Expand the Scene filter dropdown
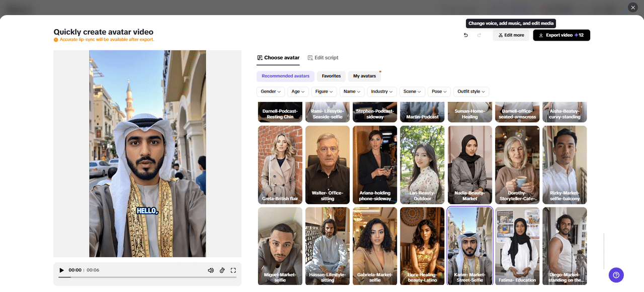Viewport: 644px width, 292px height. click(412, 91)
